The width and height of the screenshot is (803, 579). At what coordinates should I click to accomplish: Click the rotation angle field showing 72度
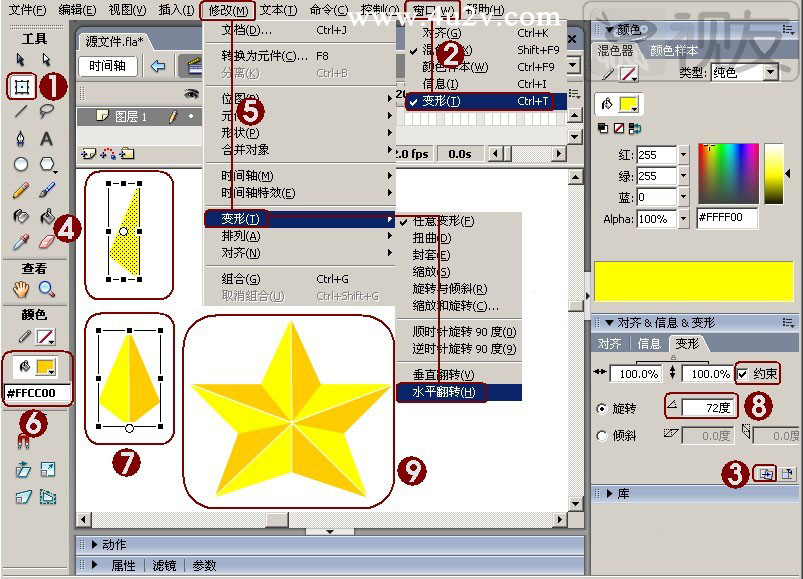tap(708, 408)
